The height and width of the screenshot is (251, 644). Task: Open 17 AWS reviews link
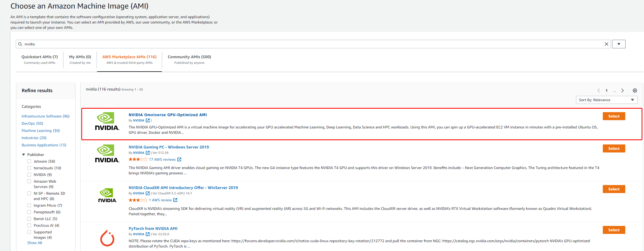[162, 159]
